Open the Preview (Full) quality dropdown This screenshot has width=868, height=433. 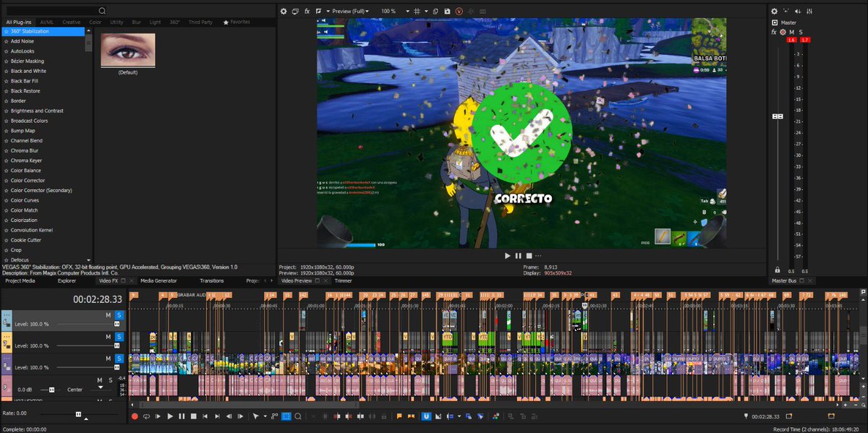click(351, 12)
